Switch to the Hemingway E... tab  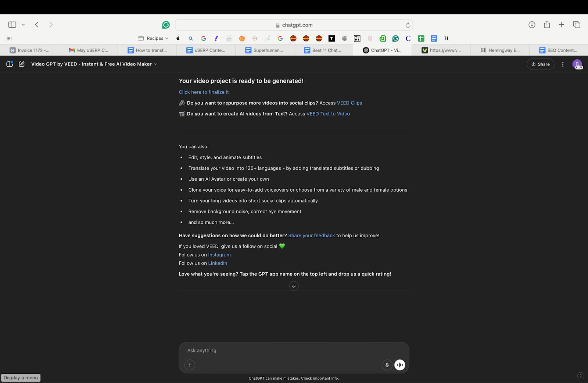[x=500, y=50]
